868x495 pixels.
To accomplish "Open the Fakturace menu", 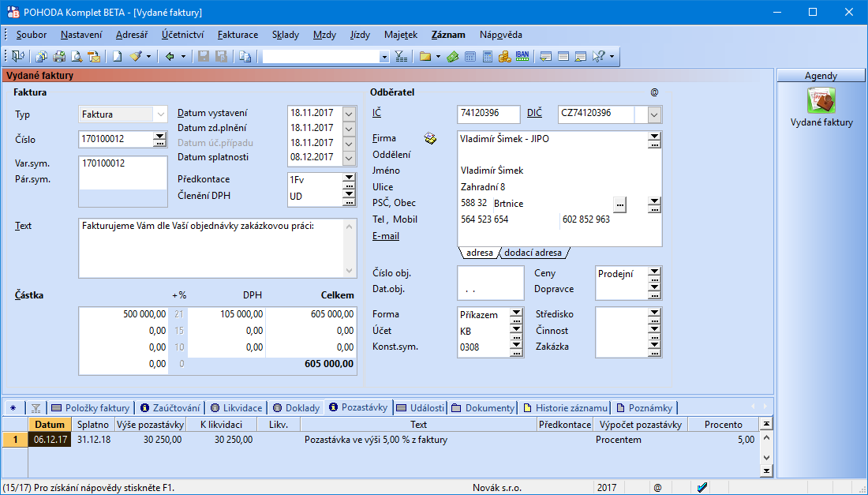I will [x=238, y=34].
